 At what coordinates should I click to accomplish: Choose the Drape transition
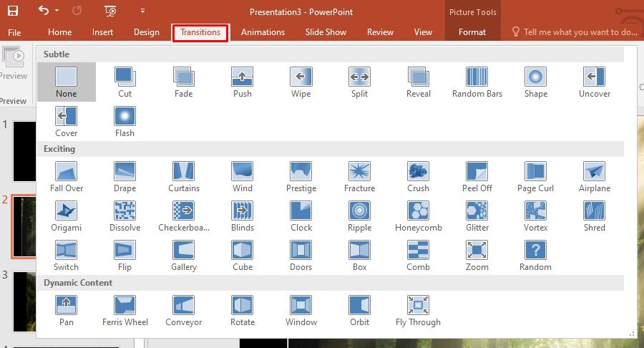(125, 177)
